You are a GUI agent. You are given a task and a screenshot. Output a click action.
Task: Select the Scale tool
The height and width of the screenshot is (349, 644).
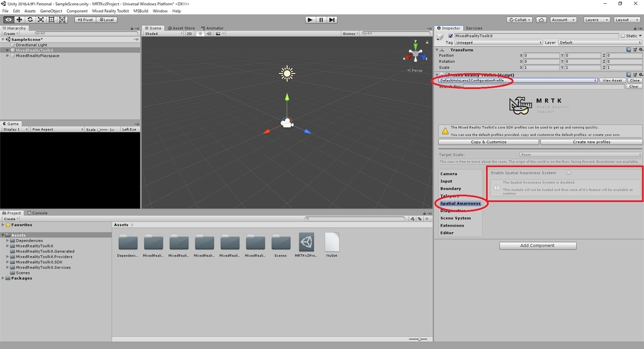click(41, 19)
